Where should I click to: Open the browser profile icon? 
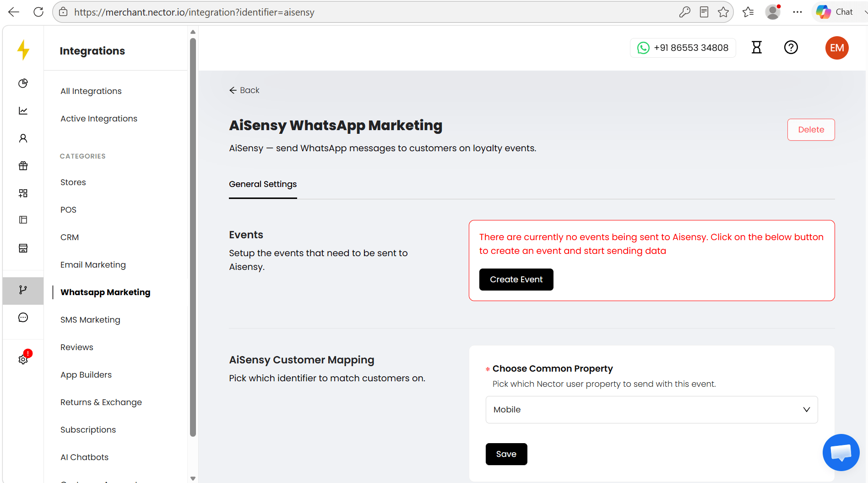[773, 12]
